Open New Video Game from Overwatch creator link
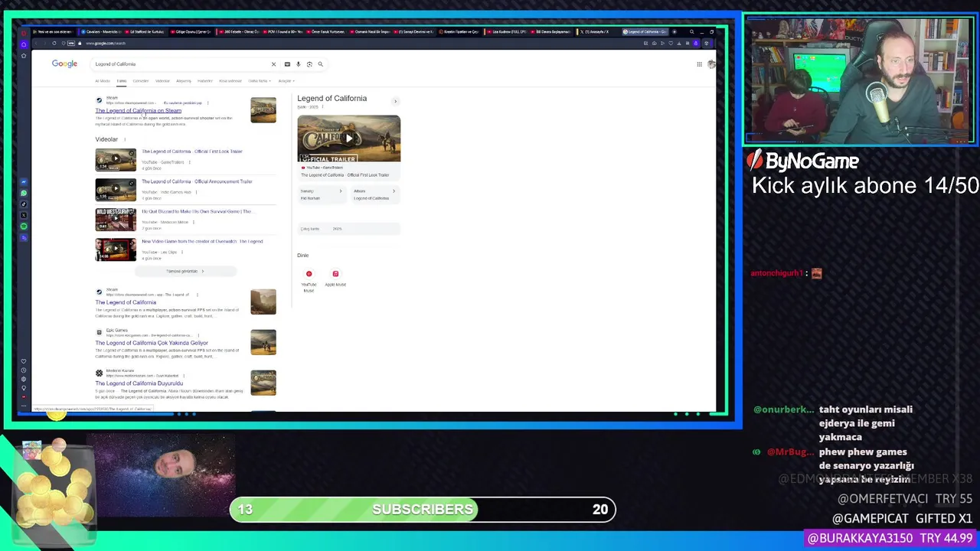980x551 pixels. click(x=202, y=241)
